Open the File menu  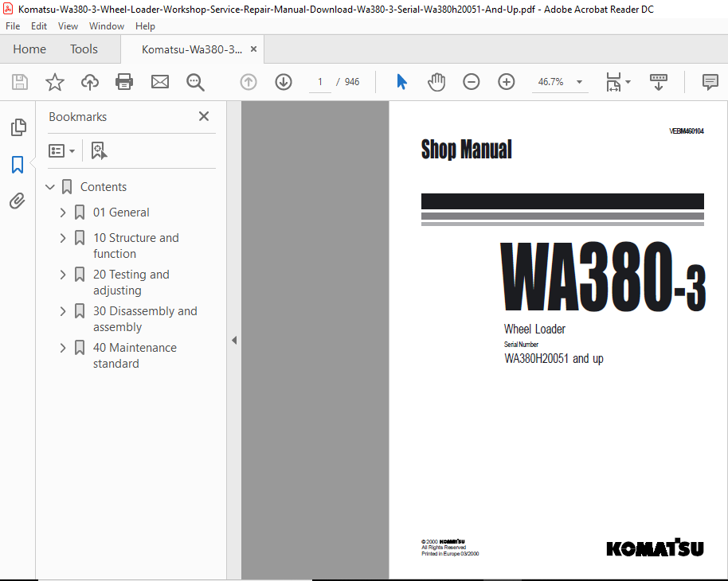coord(13,26)
